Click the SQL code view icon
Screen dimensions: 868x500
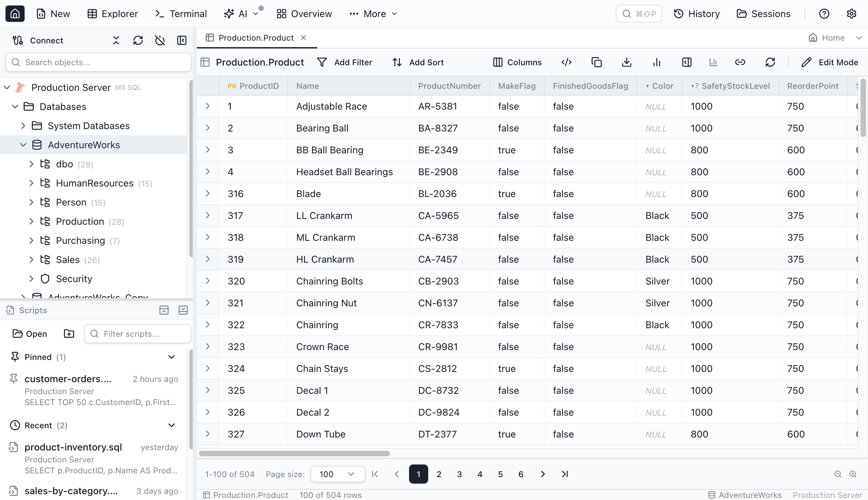coord(566,62)
